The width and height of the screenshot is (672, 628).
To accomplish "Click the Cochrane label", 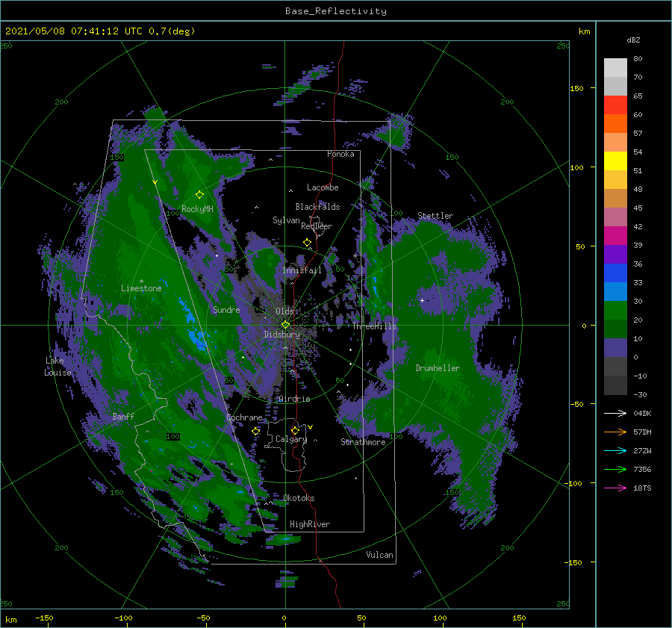I will (x=244, y=417).
